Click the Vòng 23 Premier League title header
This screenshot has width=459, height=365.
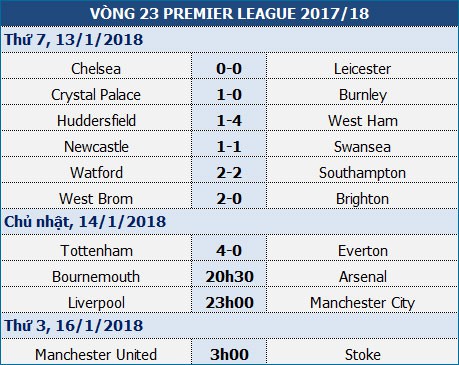click(229, 13)
